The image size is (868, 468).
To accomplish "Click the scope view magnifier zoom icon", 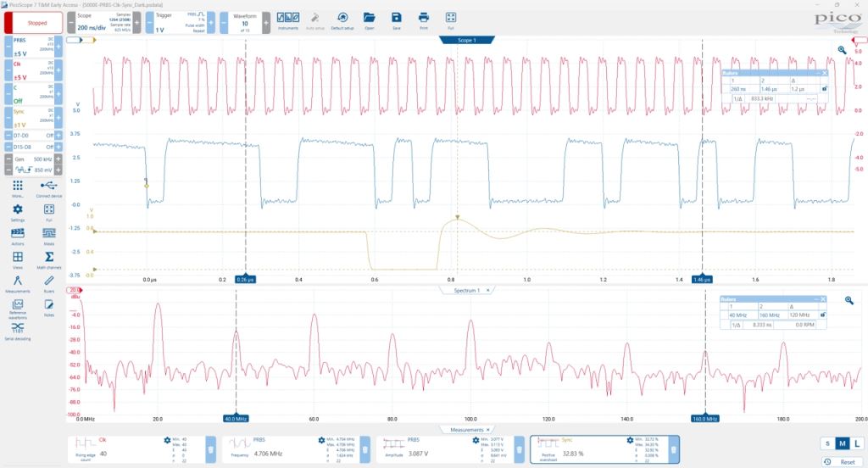I will point(842,50).
